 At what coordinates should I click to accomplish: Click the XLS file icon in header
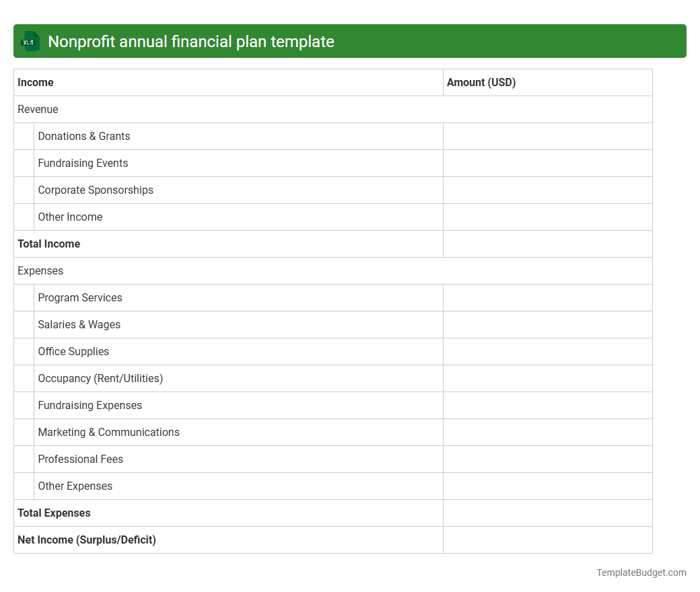[x=30, y=41]
